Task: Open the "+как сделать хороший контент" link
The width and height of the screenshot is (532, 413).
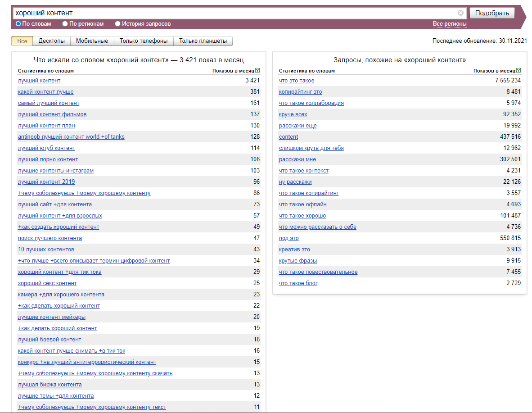Action: tap(59, 306)
